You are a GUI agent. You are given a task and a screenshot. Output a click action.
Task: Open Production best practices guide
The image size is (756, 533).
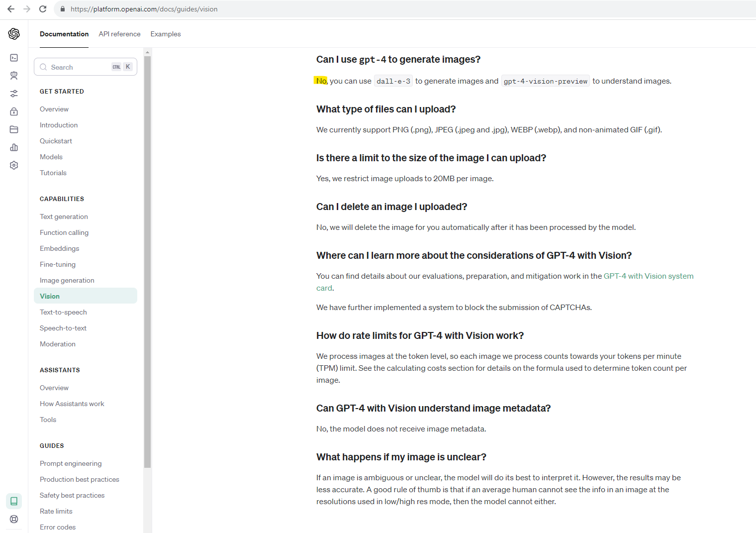[80, 479]
